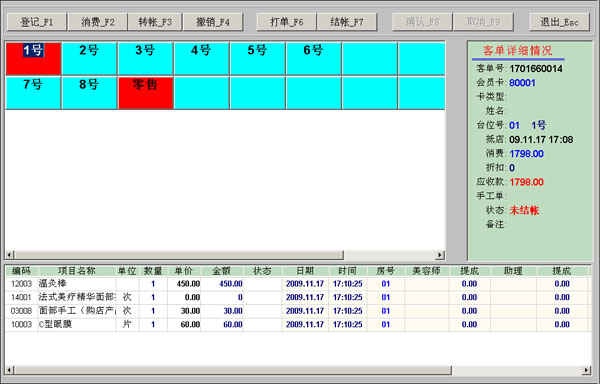Click the 金额 column header
600x384 pixels.
222,271
